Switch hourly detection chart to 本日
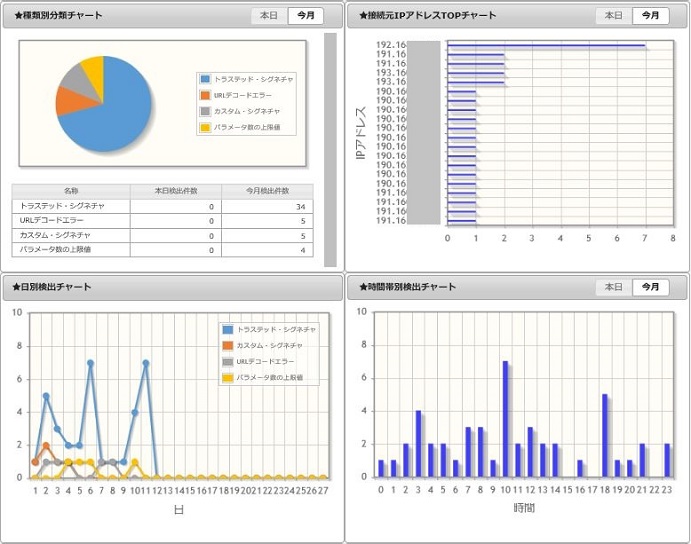The height and width of the screenshot is (544, 691). click(614, 287)
